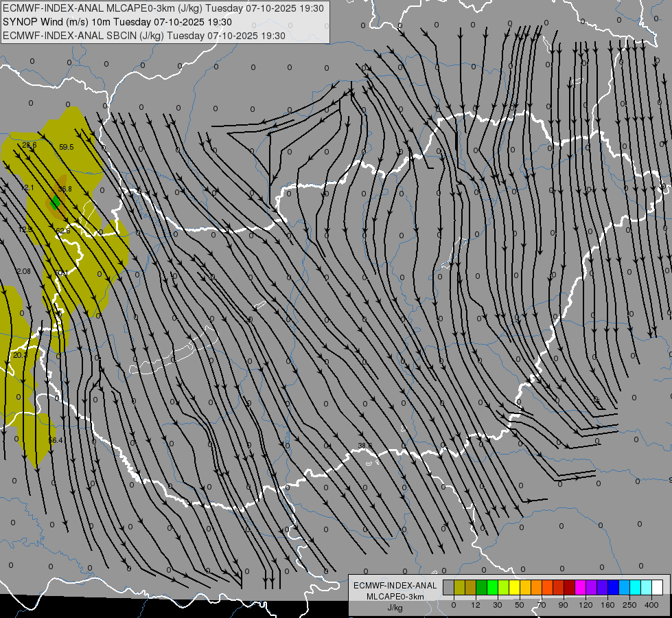Click the 36.8 value on the map
This screenshot has height=618, width=672.
pos(65,189)
